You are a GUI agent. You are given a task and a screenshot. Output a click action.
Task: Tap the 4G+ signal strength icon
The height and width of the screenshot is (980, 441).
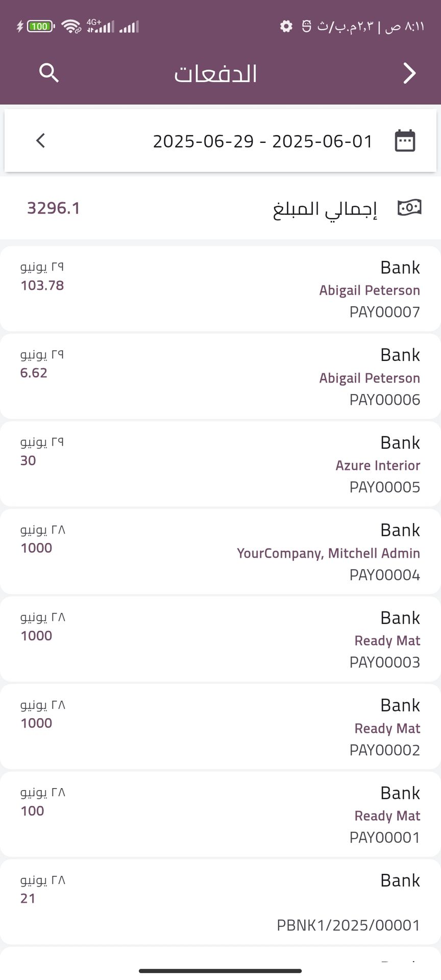click(x=100, y=26)
